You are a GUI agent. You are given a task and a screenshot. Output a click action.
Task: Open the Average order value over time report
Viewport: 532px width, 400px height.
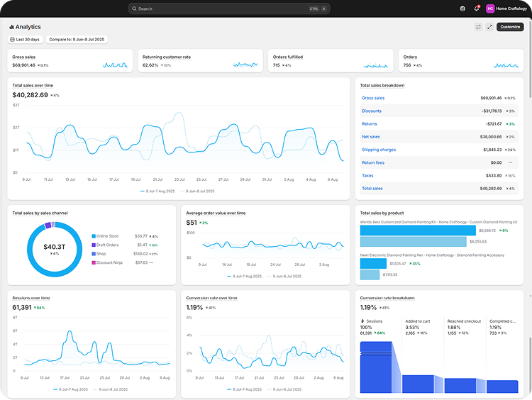pos(216,213)
